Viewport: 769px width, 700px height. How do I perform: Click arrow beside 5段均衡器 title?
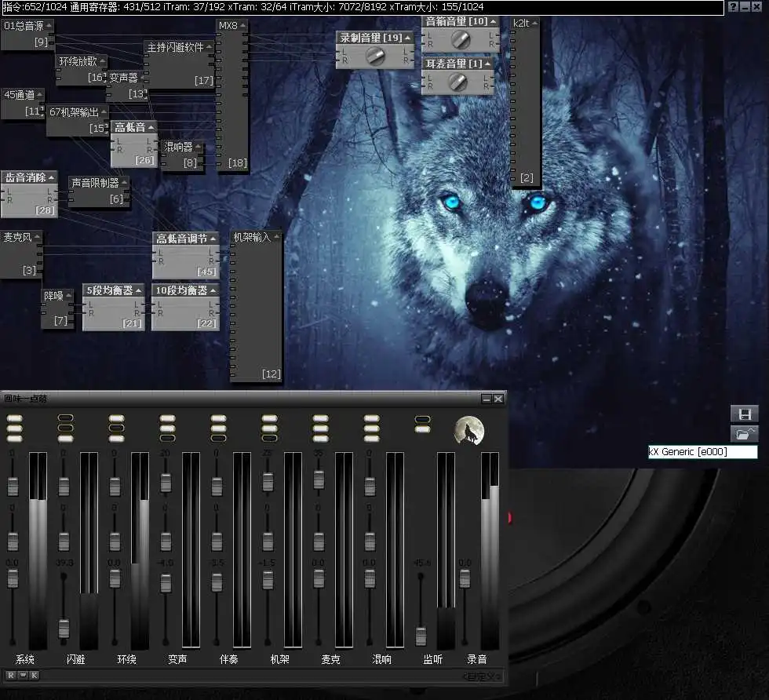pyautogui.click(x=139, y=291)
